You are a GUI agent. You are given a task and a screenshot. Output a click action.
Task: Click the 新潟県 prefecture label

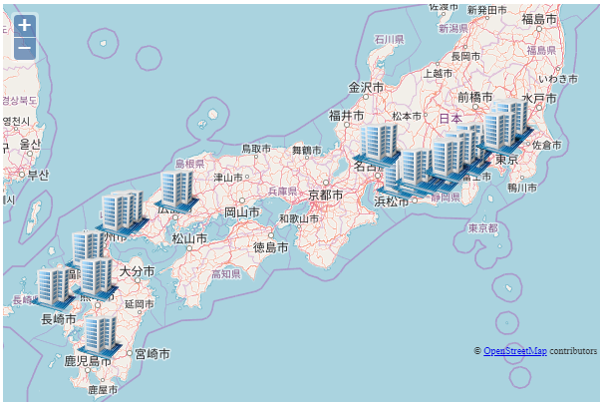[453, 28]
